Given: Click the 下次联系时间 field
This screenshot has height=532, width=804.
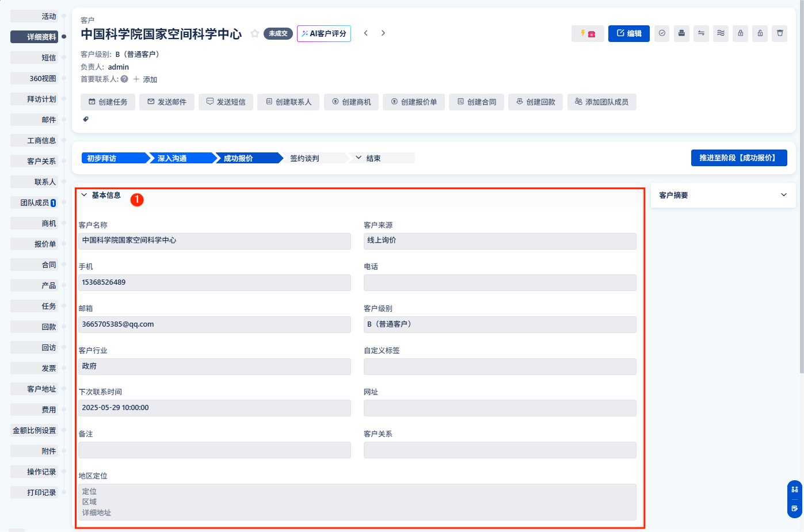Looking at the screenshot, I should click(215, 408).
